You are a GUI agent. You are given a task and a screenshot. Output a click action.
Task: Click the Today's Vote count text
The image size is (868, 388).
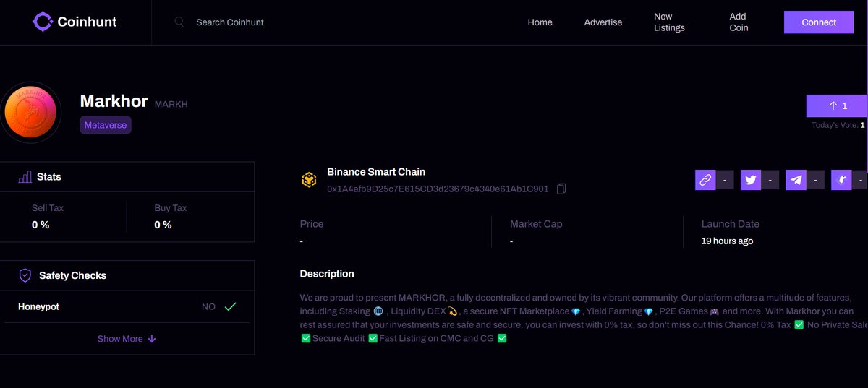(x=838, y=126)
